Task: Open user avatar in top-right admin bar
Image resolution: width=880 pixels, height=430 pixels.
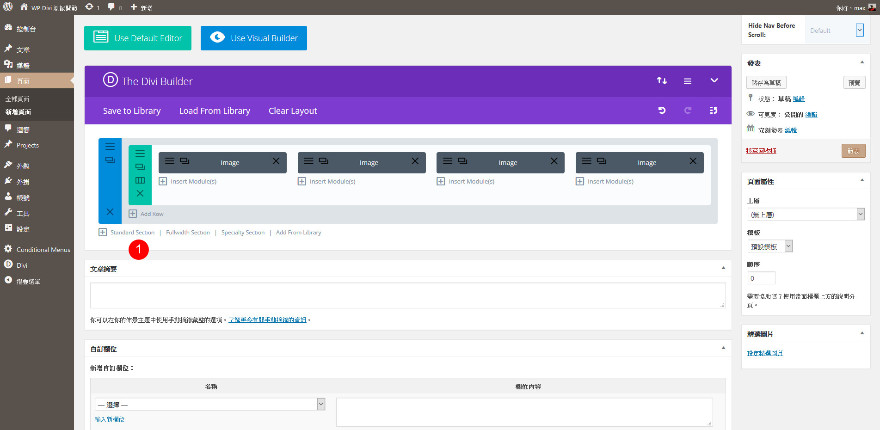Action: (872, 7)
